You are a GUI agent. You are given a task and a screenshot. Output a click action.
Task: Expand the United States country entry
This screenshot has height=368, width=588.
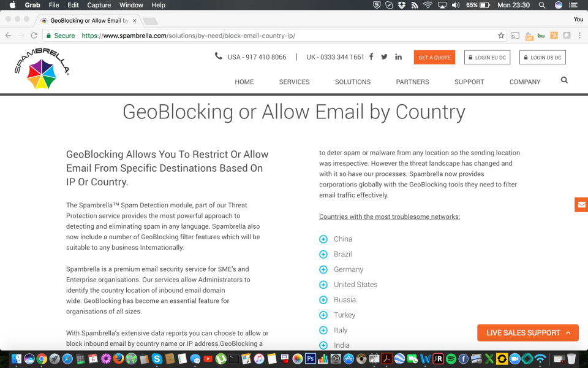point(323,284)
